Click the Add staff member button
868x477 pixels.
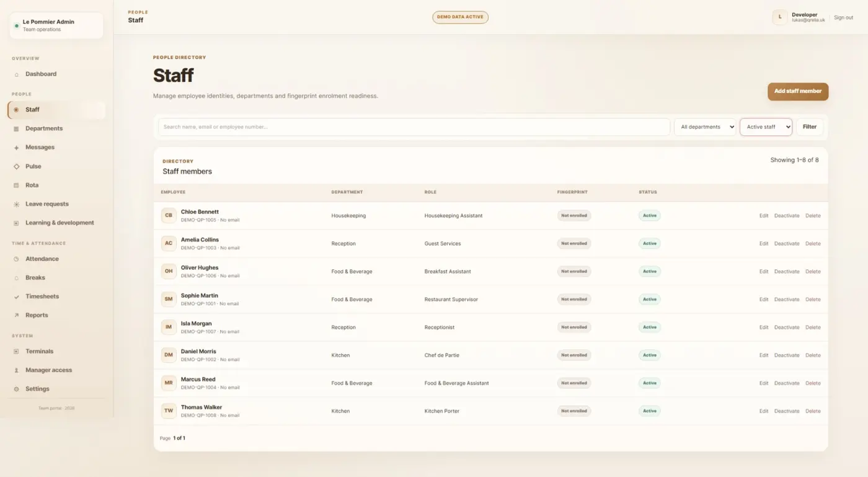coord(798,91)
